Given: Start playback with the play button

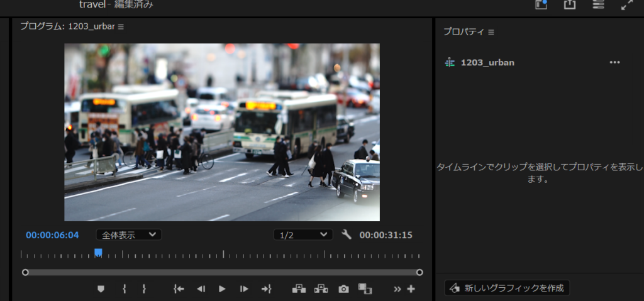Looking at the screenshot, I should click(x=222, y=288).
